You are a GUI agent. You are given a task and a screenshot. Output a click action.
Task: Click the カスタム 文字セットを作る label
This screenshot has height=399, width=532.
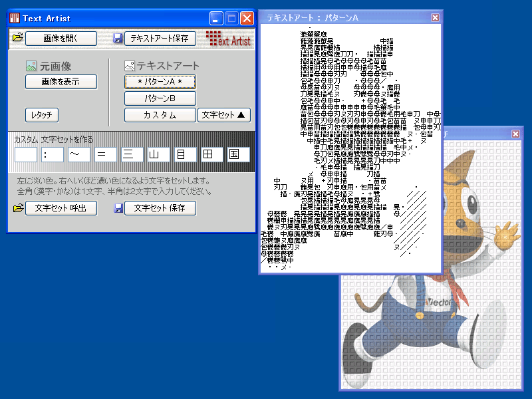coord(53,140)
